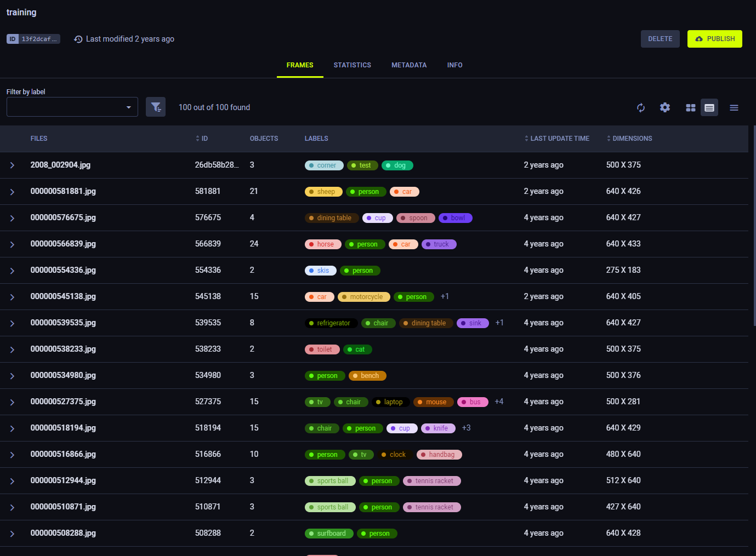Viewport: 756px width, 556px height.
Task: Toggle sorting on Last Update Time column
Action: [526, 139]
